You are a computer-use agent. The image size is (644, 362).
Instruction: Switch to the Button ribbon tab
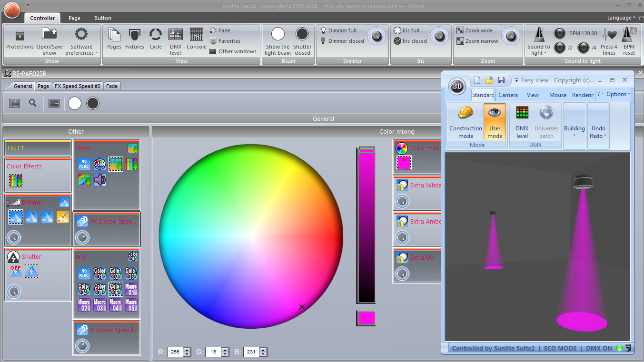point(102,18)
